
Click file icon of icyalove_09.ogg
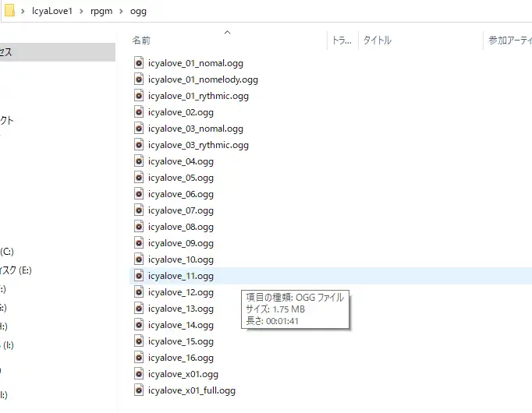click(x=139, y=243)
